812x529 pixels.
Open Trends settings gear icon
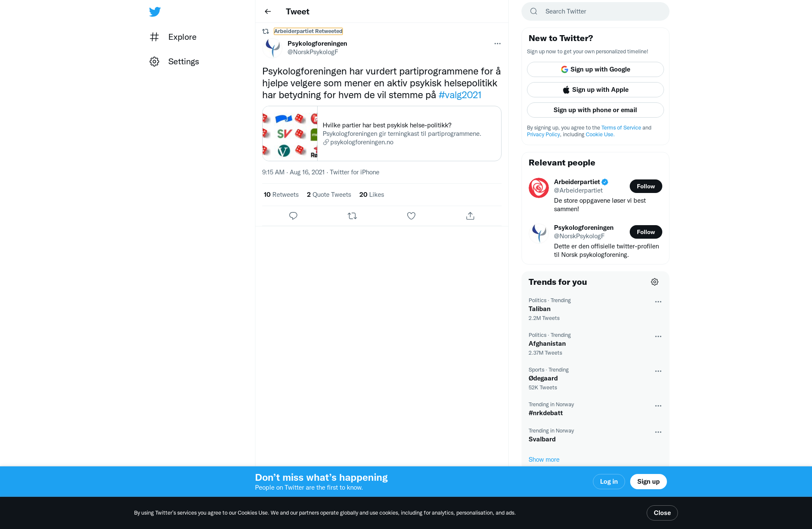tap(655, 282)
